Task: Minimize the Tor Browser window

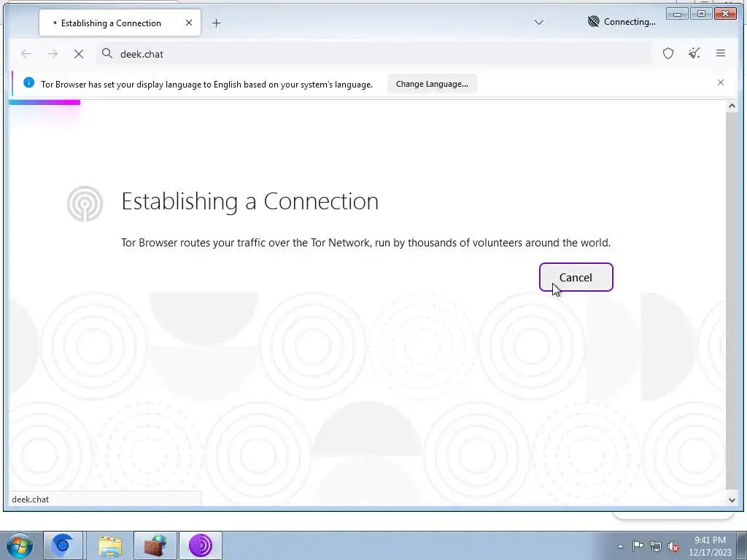Action: pyautogui.click(x=677, y=14)
